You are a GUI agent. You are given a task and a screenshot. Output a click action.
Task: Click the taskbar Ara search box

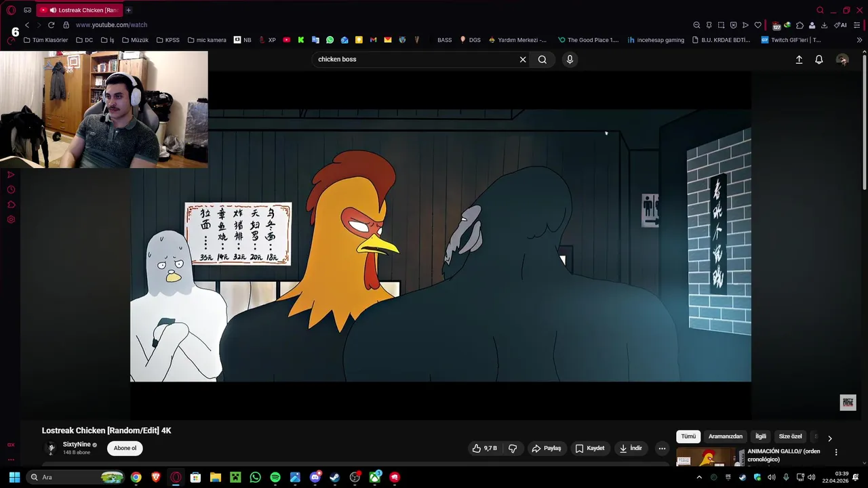[76, 477]
